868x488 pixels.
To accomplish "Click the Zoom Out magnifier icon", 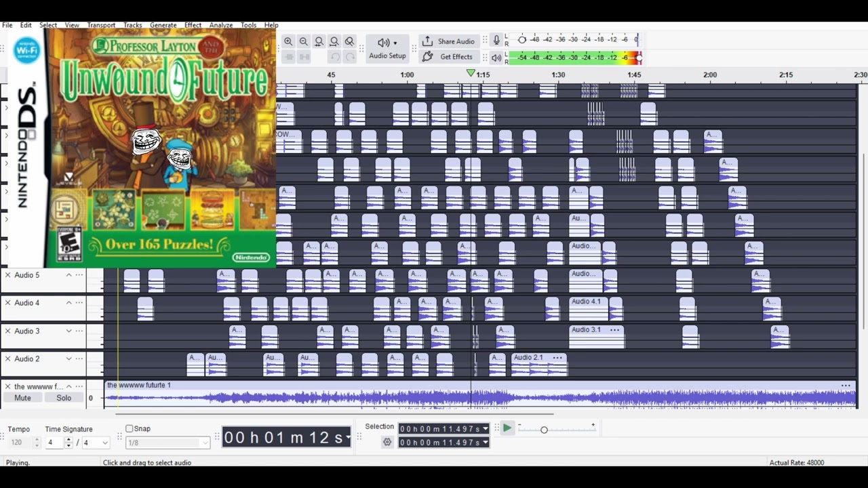I will click(x=304, y=41).
